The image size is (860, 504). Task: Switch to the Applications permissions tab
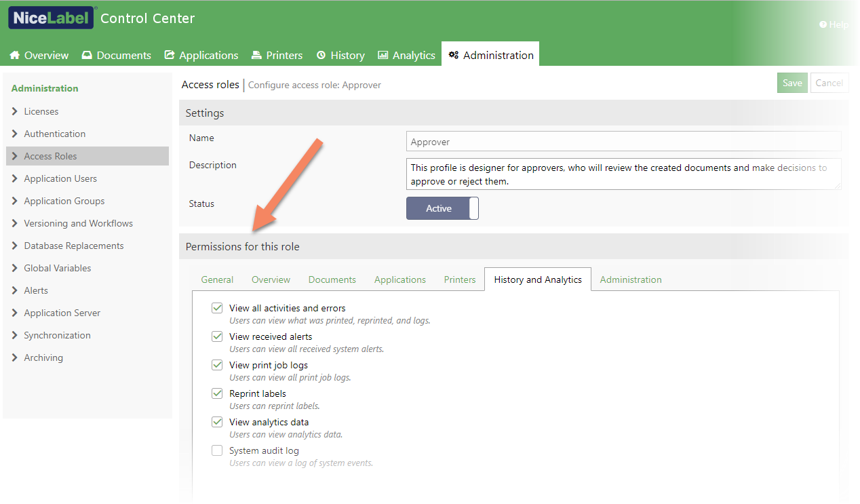click(400, 279)
